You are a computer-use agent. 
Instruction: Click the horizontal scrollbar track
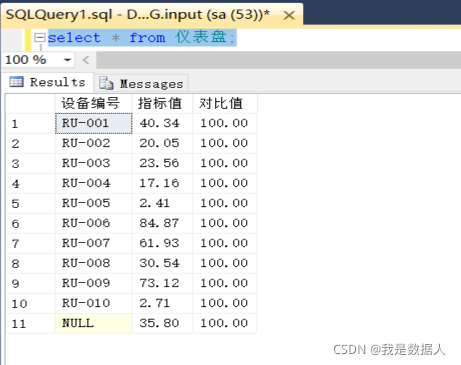[x=278, y=60]
